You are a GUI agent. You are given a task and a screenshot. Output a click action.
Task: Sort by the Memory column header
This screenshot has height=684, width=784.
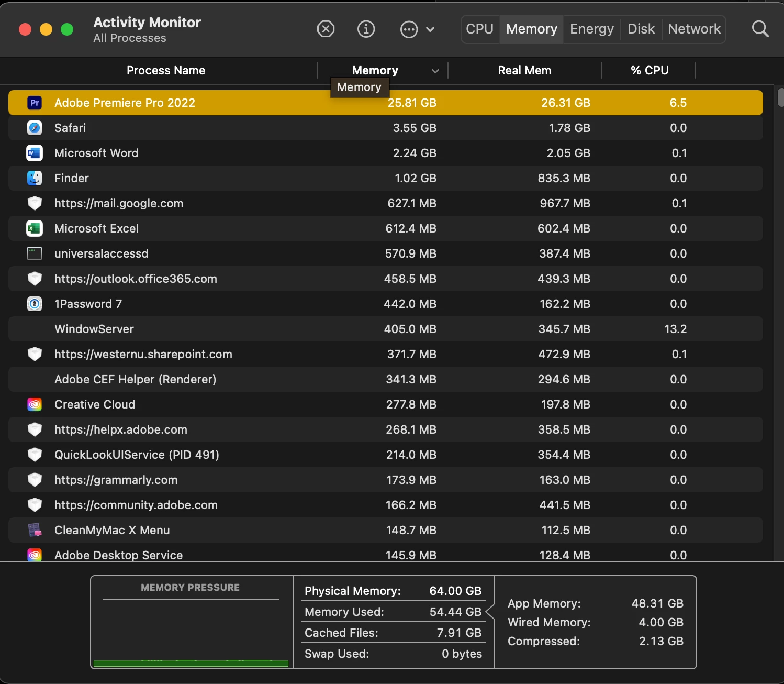(x=375, y=70)
